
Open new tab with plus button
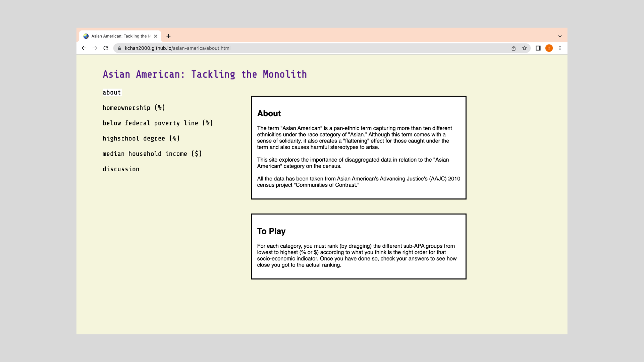pos(168,36)
